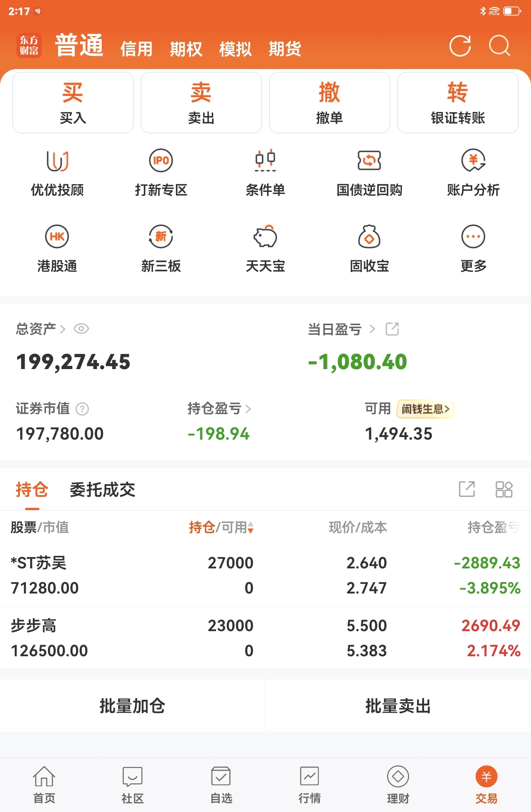Tap total assets value 199,274.45
The height and width of the screenshot is (812, 531).
pos(73,362)
